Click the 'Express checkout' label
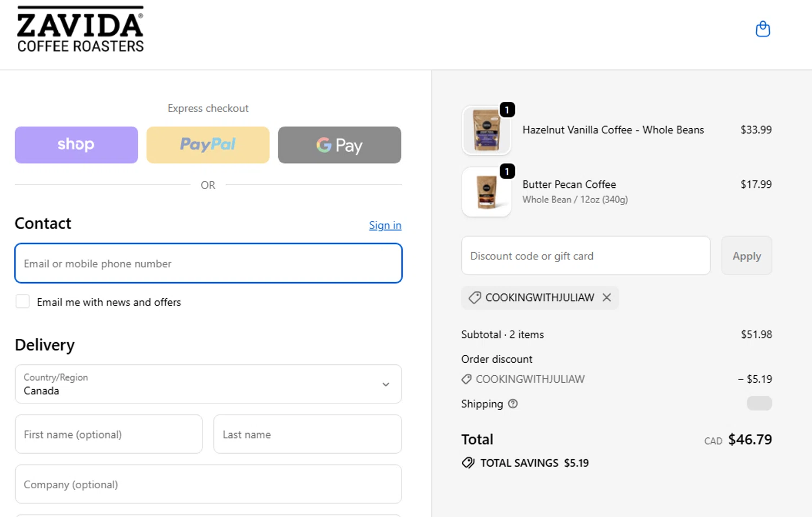 208,108
